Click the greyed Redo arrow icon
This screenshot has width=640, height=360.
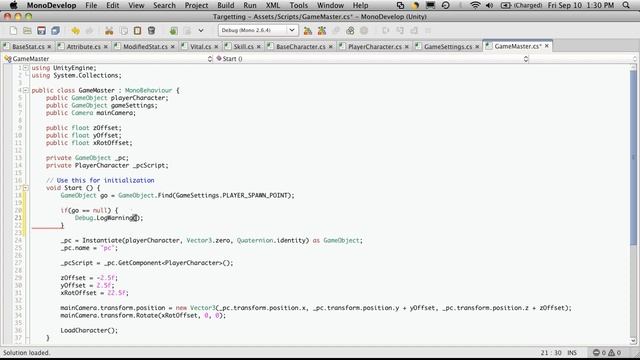[89, 31]
